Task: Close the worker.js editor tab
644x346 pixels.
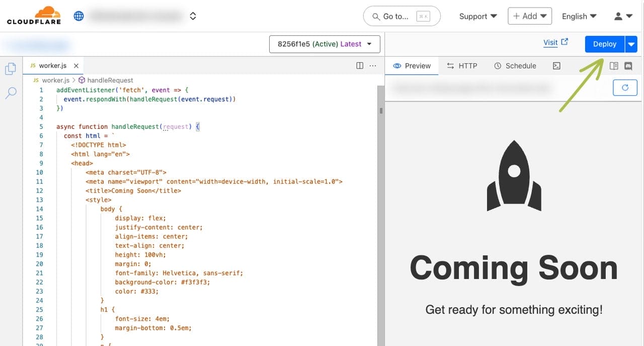Action: coord(76,65)
